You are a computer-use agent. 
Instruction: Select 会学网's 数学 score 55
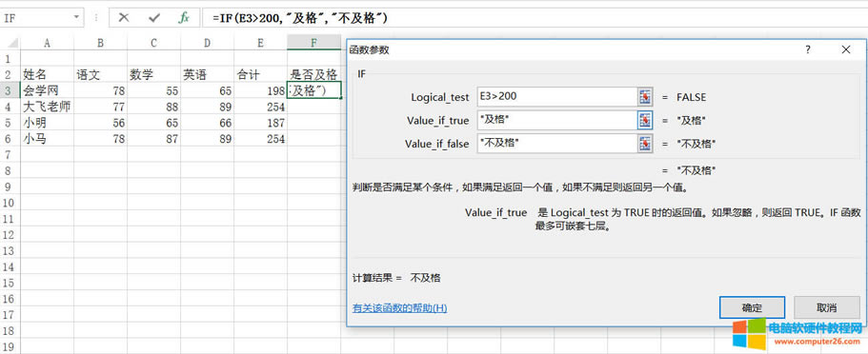154,90
